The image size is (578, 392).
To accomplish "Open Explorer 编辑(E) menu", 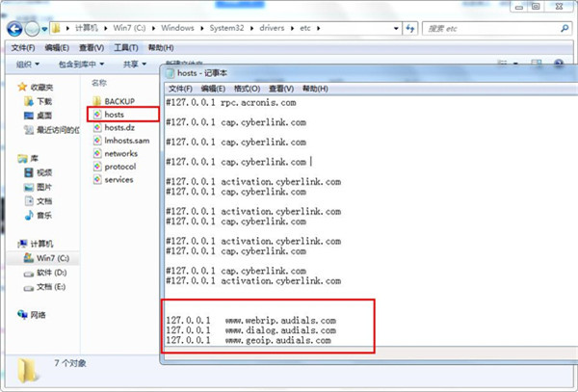I will pos(57,48).
